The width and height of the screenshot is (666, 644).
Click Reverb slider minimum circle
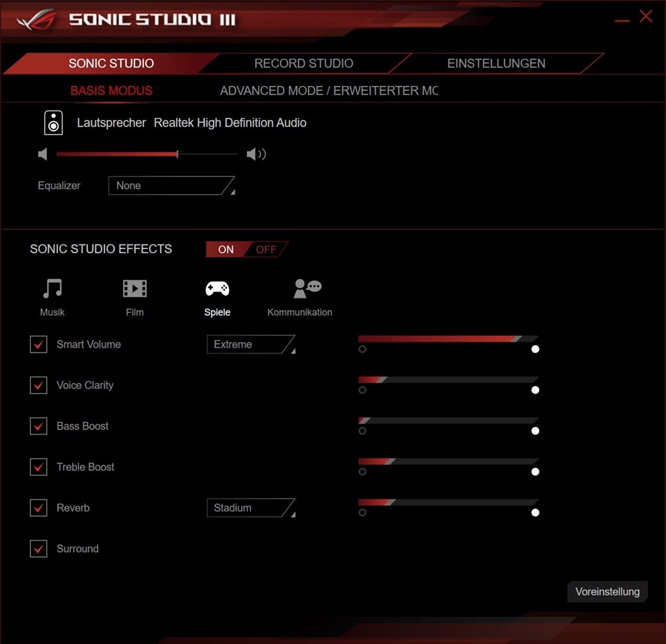pos(362,513)
